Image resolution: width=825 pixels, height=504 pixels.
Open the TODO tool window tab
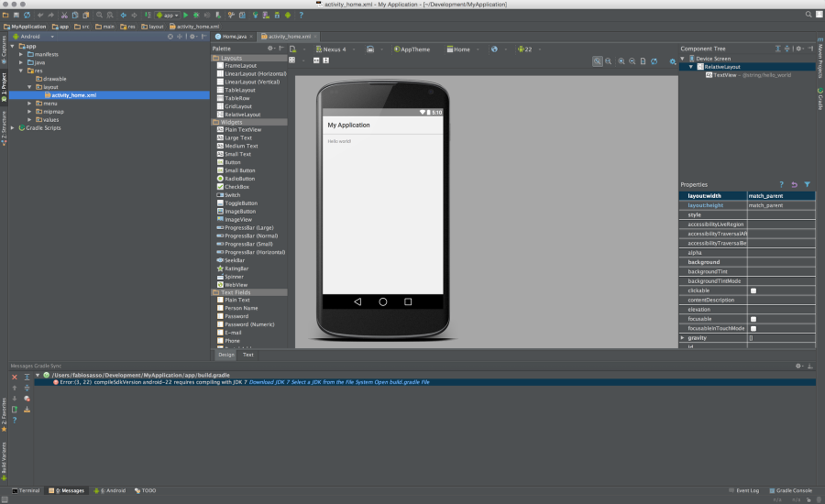145,491
